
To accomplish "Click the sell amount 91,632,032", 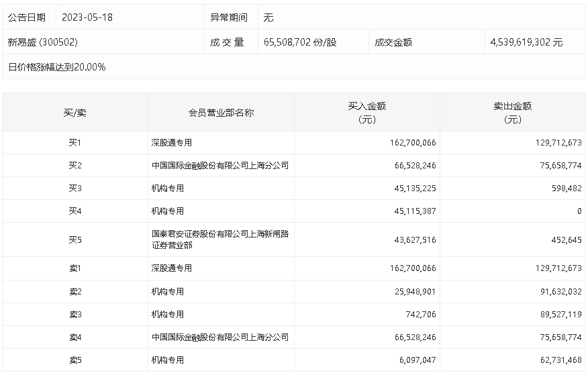I will point(561,291).
